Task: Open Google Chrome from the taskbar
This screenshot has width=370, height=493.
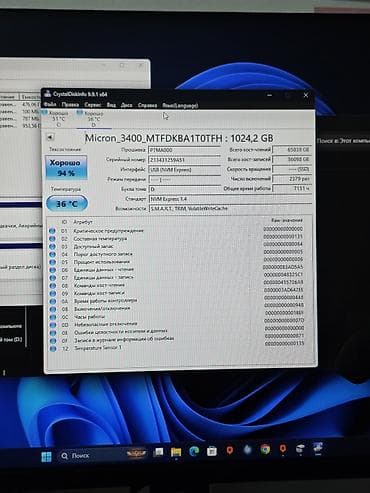Action: pyautogui.click(x=265, y=450)
